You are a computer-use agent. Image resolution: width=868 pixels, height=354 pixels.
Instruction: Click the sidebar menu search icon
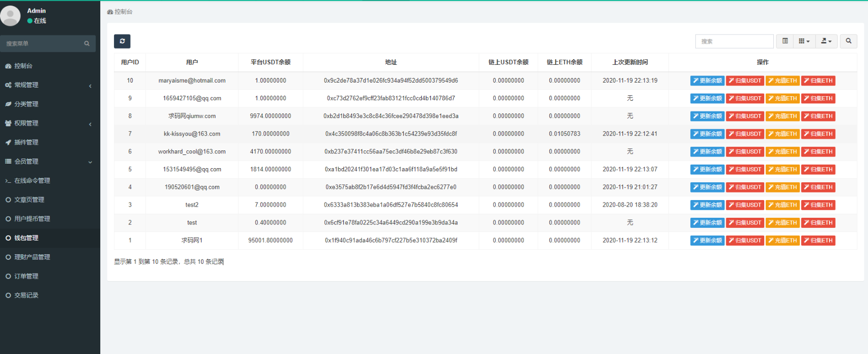87,44
